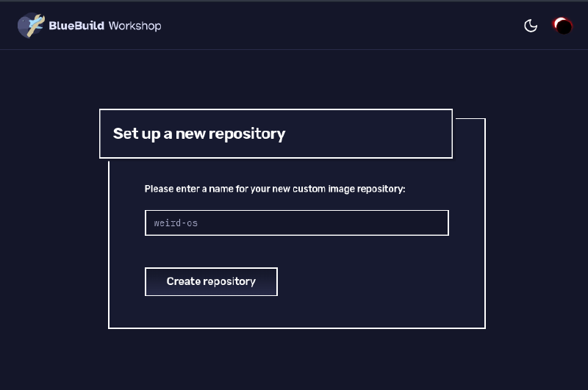Click the right end of the name input
588x390 pixels.
[437, 223]
